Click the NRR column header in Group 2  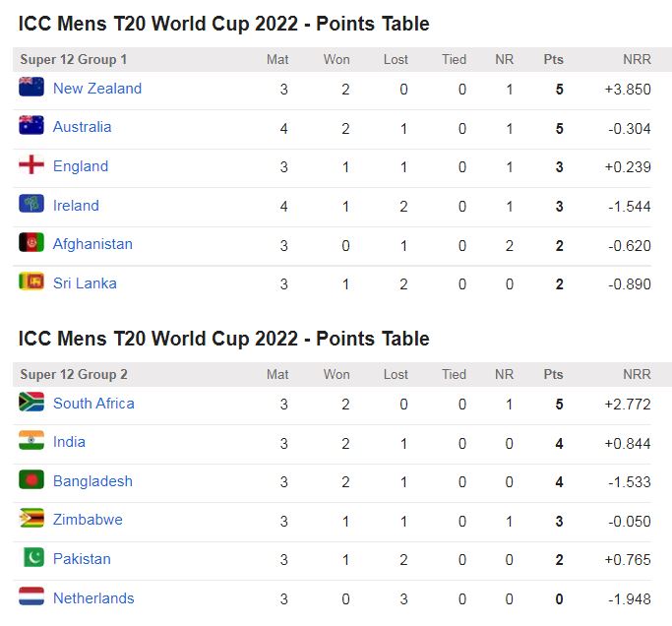coord(636,375)
